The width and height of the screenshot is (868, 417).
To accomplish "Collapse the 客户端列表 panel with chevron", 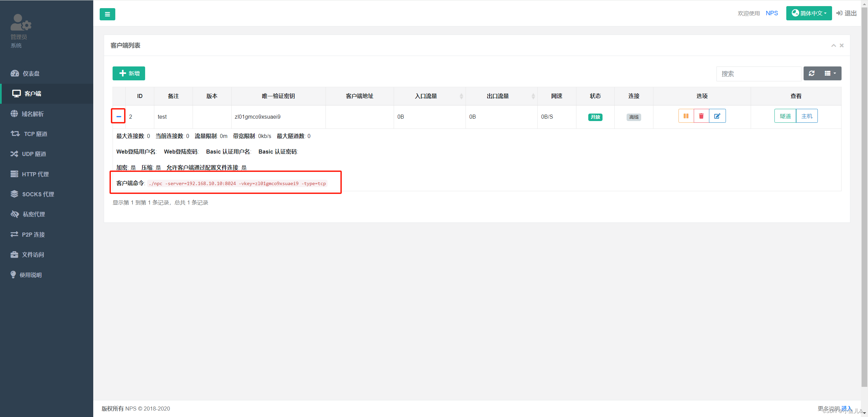I will 833,45.
